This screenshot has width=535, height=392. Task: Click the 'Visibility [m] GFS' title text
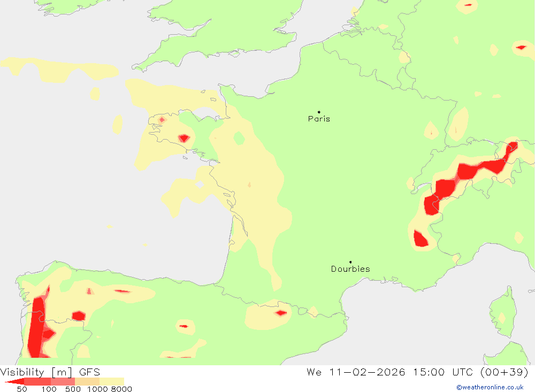click(50, 372)
